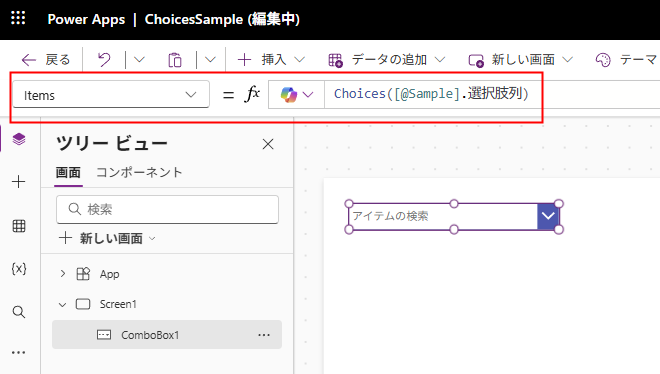Collapse the Screen1 node in tree
The width and height of the screenshot is (660, 374).
[x=62, y=304]
